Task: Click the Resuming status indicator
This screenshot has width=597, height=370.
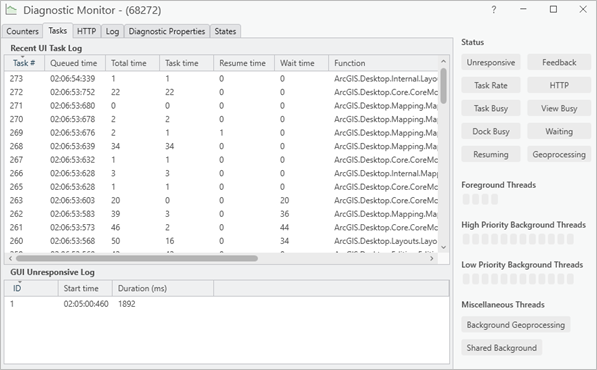Action: (491, 154)
